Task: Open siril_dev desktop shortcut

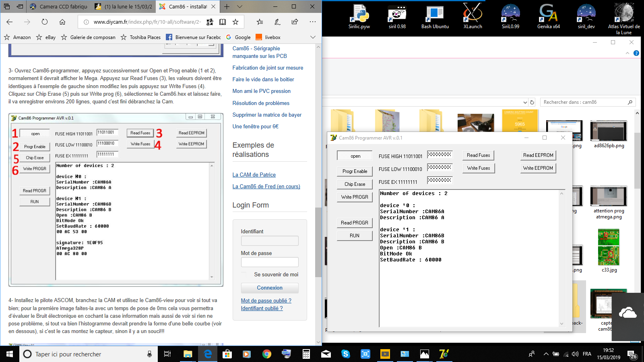Action: click(586, 16)
